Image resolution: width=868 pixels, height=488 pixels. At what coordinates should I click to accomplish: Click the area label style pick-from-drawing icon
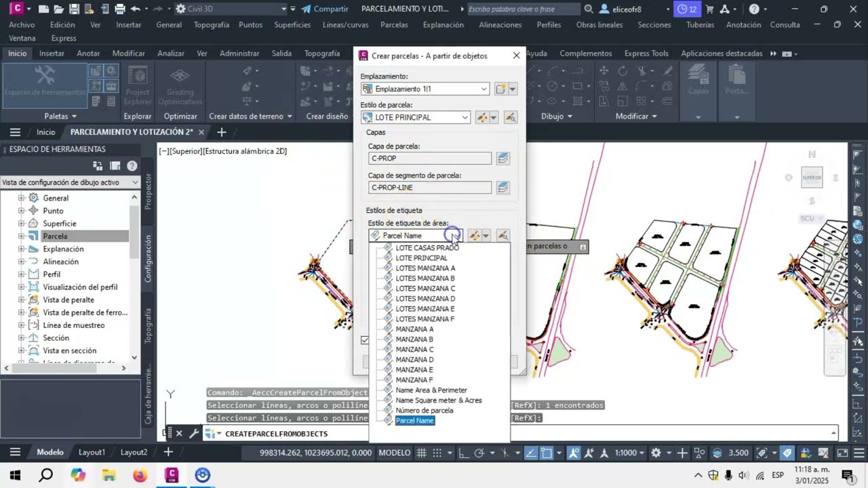coord(502,235)
